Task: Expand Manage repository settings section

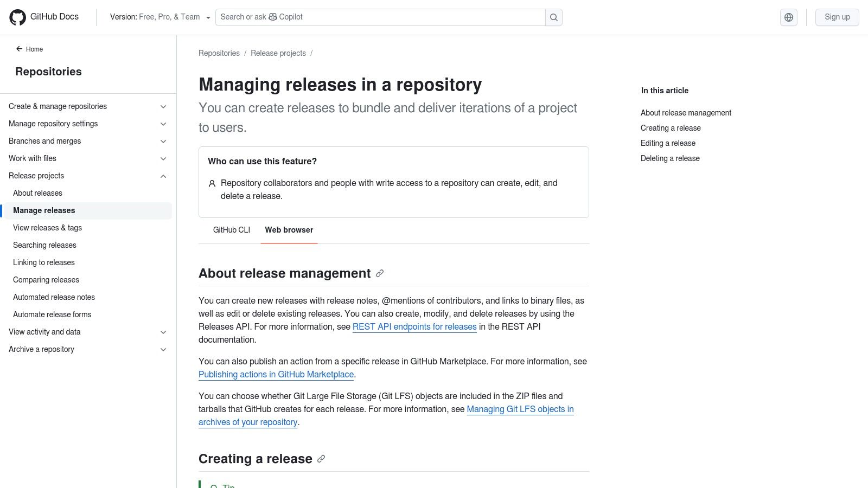Action: tap(163, 124)
